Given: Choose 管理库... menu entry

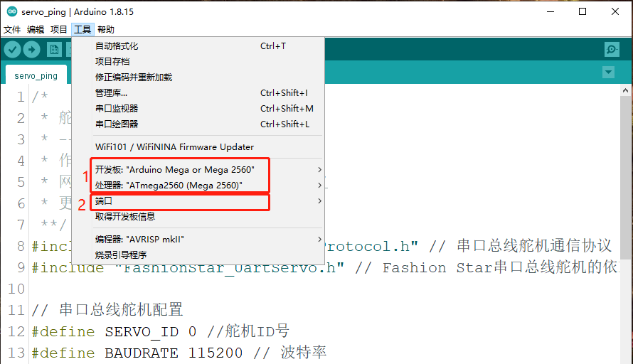Looking at the screenshot, I should click(112, 93).
